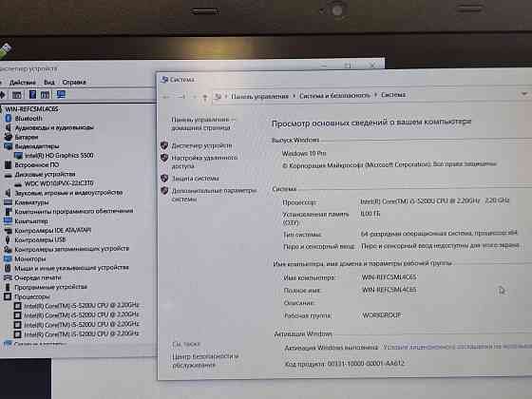
Task: Click the Встроенное ПО category icon
Action: tap(9, 165)
